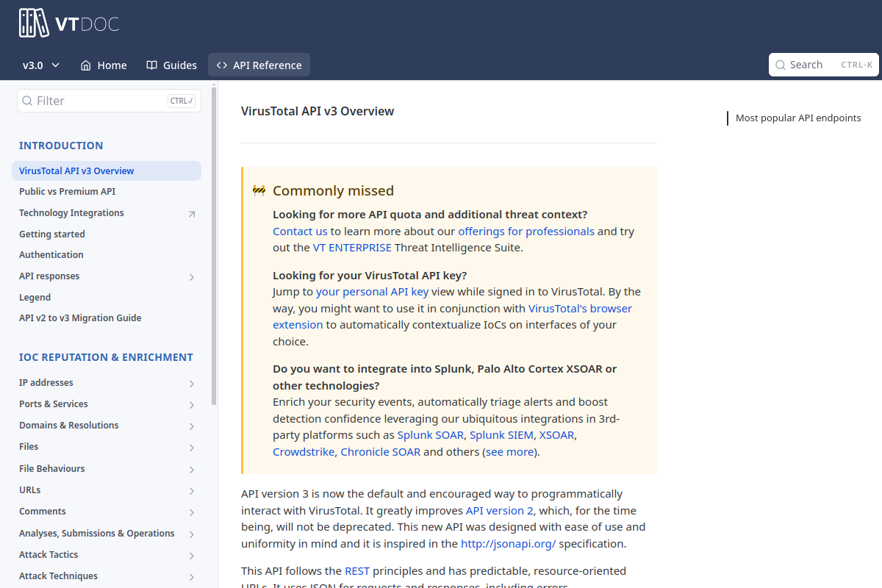The image size is (882, 588).
Task: Click the VT DOC logo
Action: pos(69,24)
